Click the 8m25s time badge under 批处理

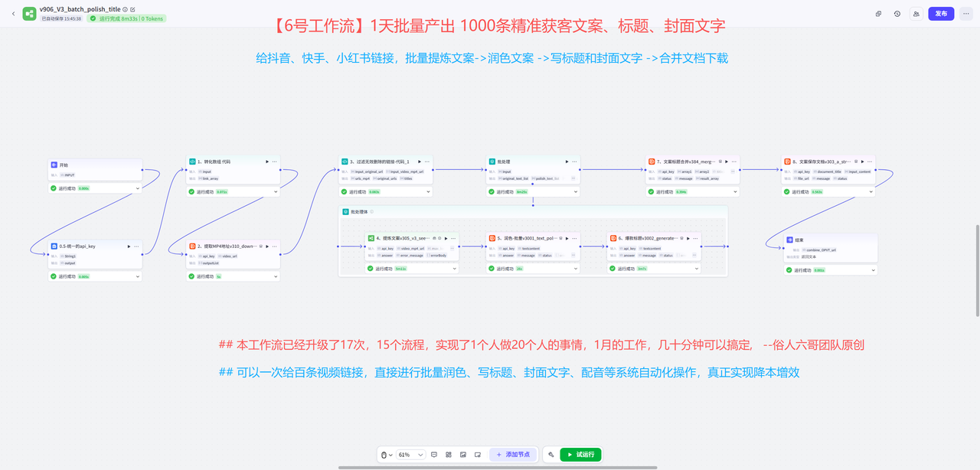pyautogui.click(x=521, y=192)
